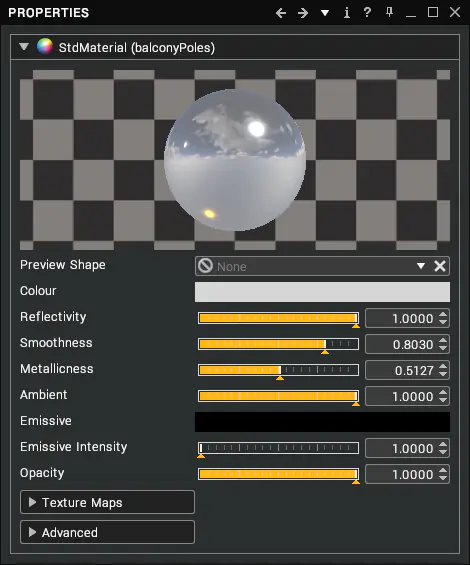This screenshot has height=565, width=470.
Task: Pin the Properties panel
Action: pos(389,12)
